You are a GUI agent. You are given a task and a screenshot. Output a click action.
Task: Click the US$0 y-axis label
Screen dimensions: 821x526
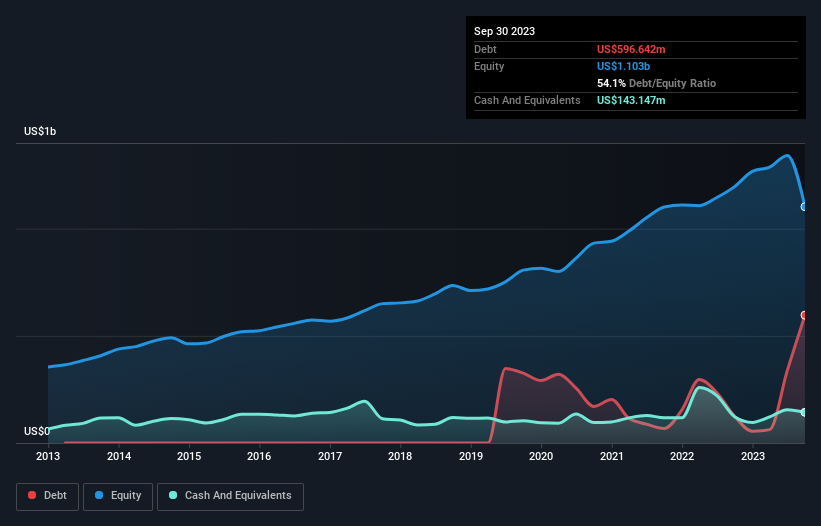[x=37, y=431]
